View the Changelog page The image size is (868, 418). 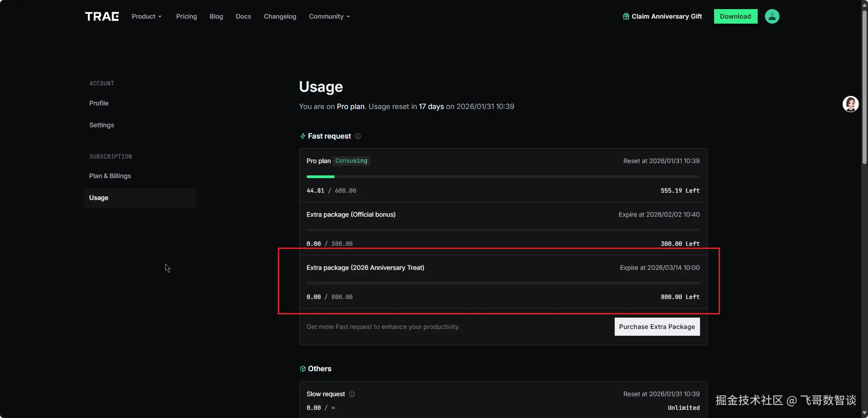(280, 16)
